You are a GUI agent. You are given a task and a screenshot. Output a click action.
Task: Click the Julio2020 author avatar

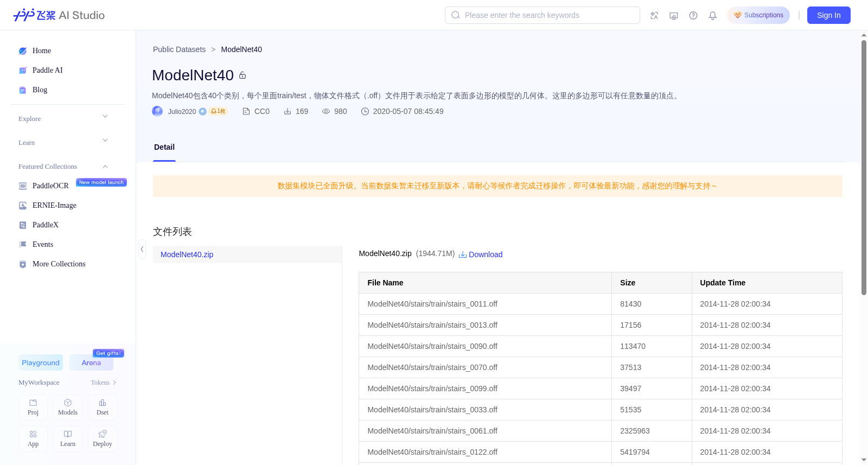157,111
